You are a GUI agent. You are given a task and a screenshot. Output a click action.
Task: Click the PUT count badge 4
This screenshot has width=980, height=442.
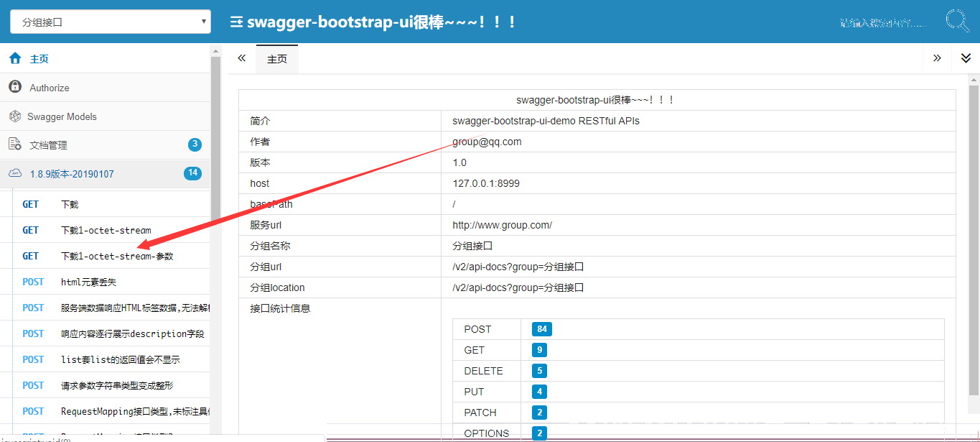pos(539,392)
